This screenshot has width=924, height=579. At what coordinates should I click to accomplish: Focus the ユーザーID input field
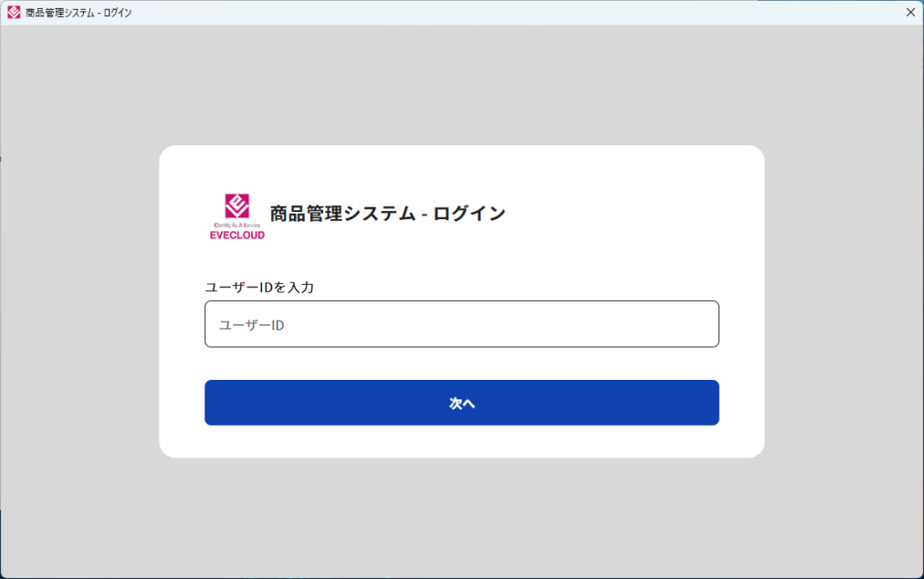[461, 324]
